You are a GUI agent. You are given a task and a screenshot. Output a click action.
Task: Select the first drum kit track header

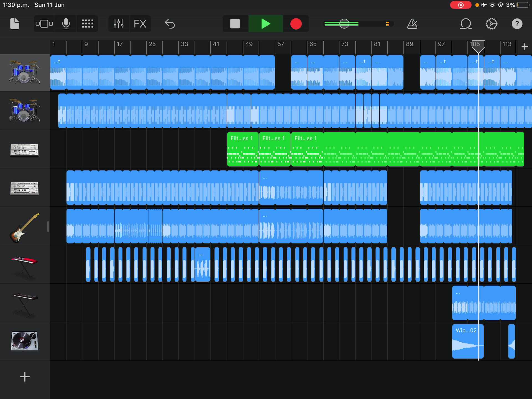pyautogui.click(x=25, y=73)
